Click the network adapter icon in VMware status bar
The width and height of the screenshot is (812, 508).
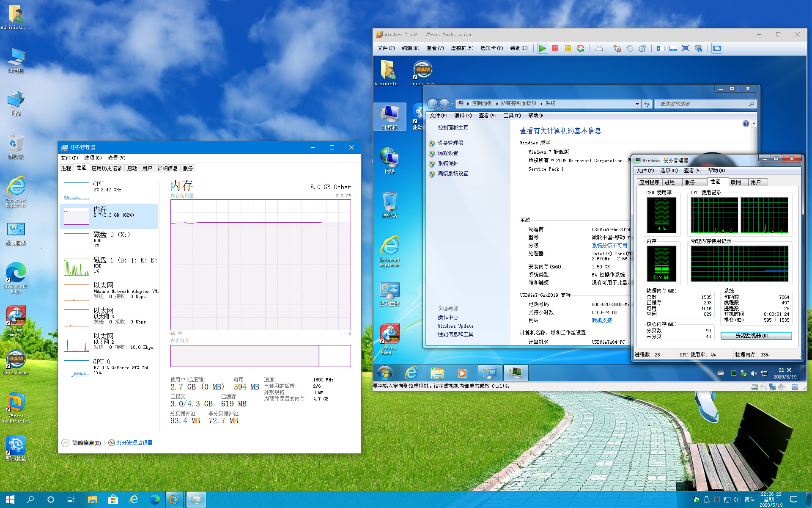click(773, 387)
